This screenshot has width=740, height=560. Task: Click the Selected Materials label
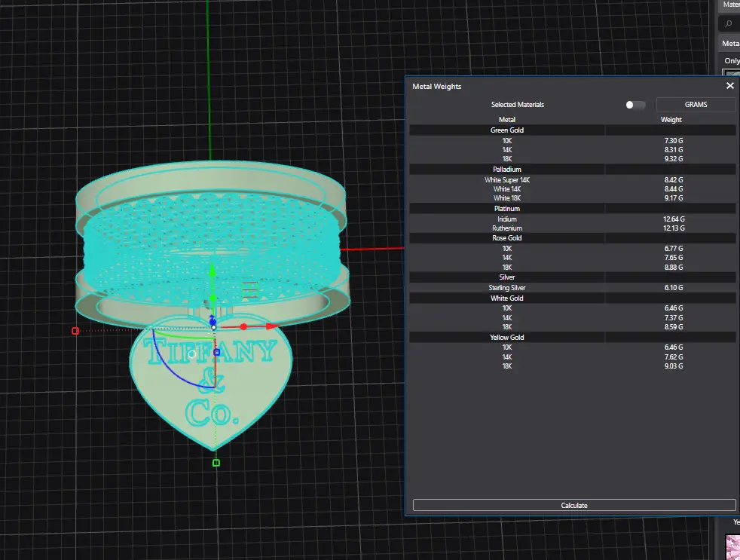click(x=517, y=105)
